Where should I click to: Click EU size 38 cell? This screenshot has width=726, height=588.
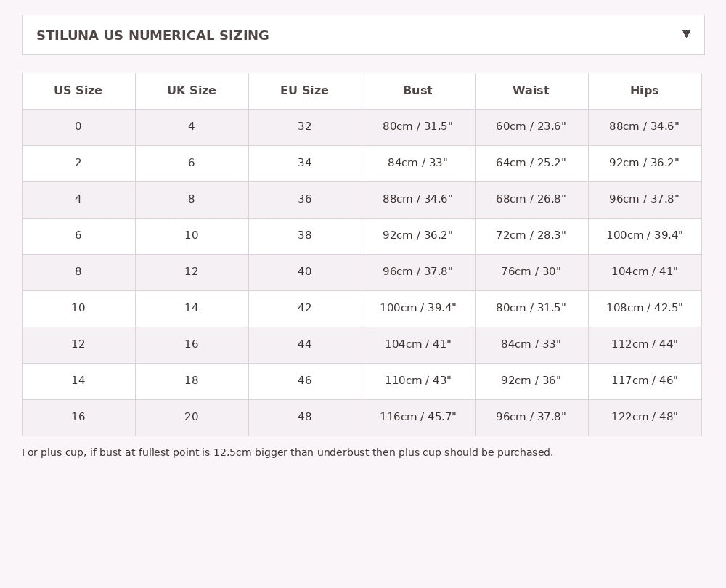304,235
